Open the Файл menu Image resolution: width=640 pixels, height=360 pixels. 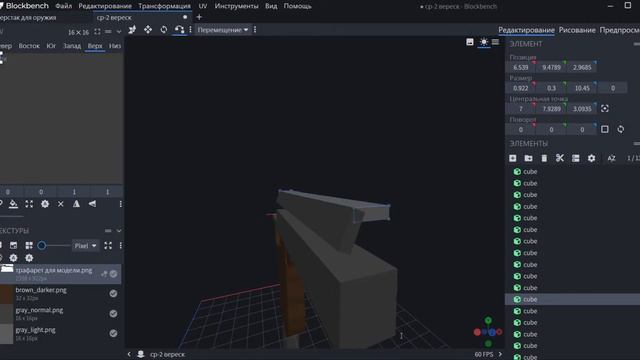63,6
